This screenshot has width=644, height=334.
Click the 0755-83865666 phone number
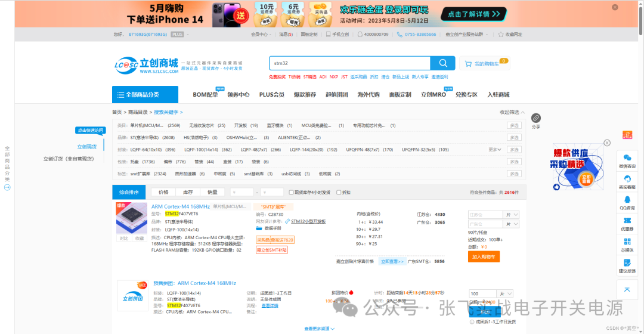click(x=420, y=35)
